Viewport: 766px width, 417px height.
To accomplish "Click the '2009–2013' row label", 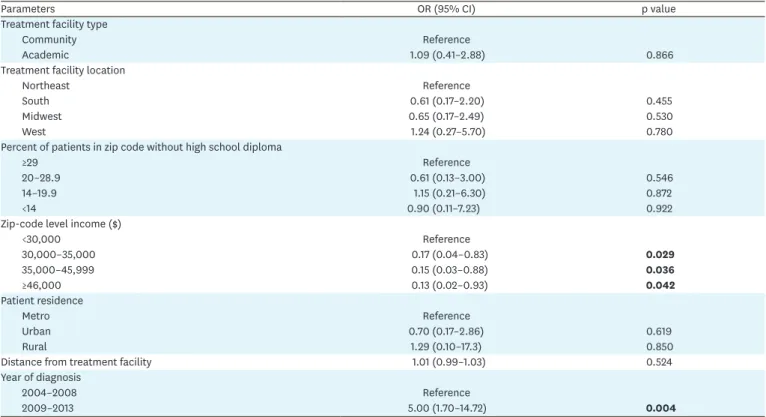I will tap(48, 408).
